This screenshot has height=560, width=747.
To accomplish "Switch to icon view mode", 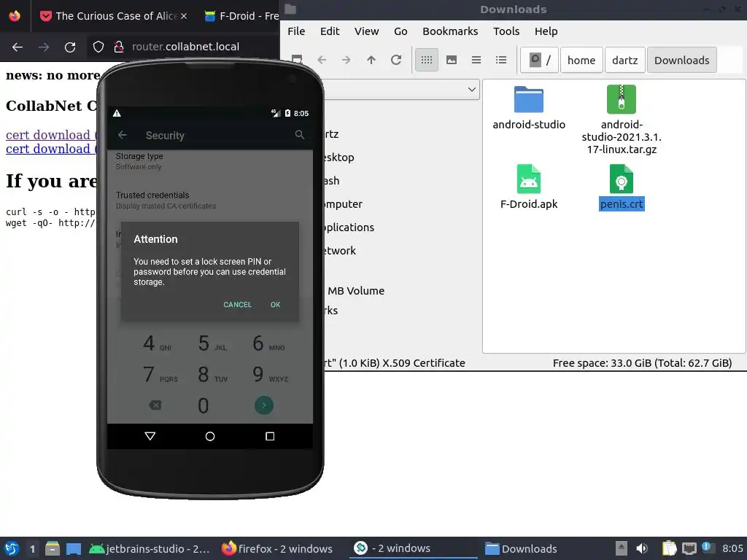I will point(427,60).
